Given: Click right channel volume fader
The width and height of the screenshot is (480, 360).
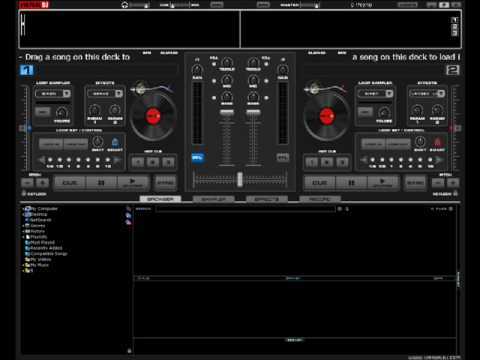Looking at the screenshot, I should click(x=253, y=112).
